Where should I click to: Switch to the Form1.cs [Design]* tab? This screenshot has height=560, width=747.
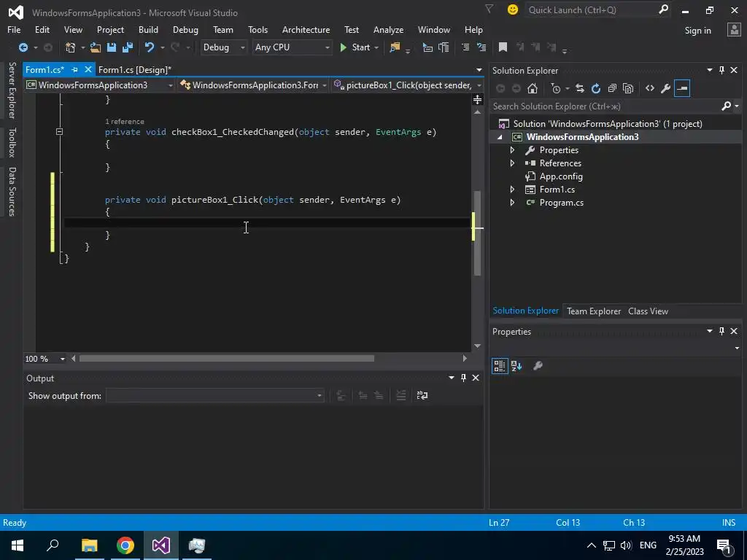click(135, 69)
